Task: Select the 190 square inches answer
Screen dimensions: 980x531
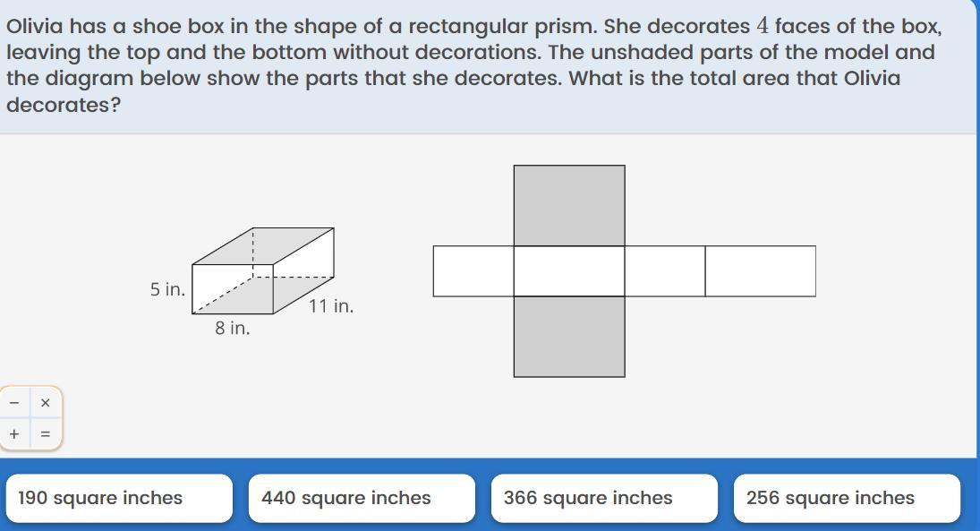Action: click(119, 498)
